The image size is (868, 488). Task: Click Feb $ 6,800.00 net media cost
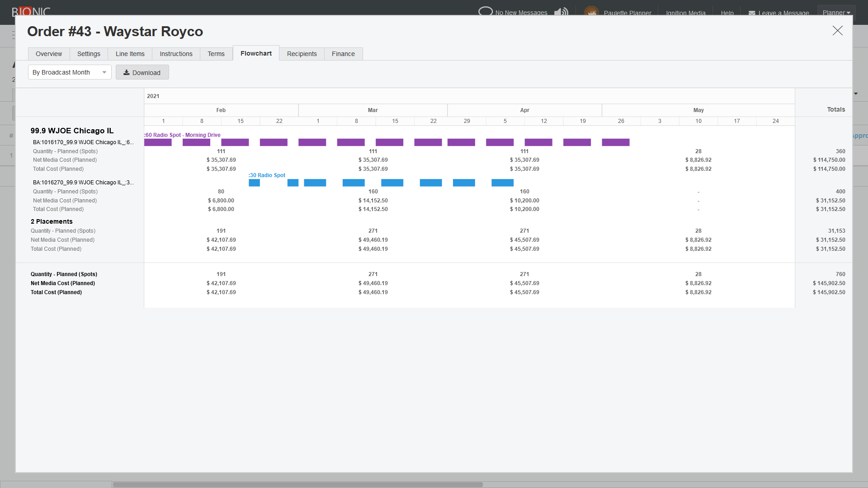[x=221, y=201]
